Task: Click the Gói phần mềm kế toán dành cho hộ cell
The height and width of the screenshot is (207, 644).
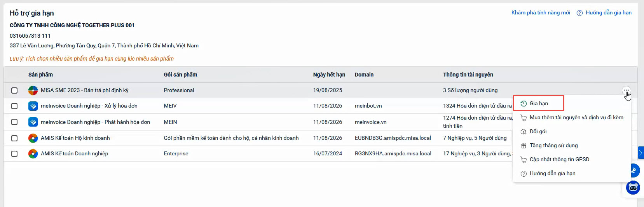Action: [x=231, y=138]
